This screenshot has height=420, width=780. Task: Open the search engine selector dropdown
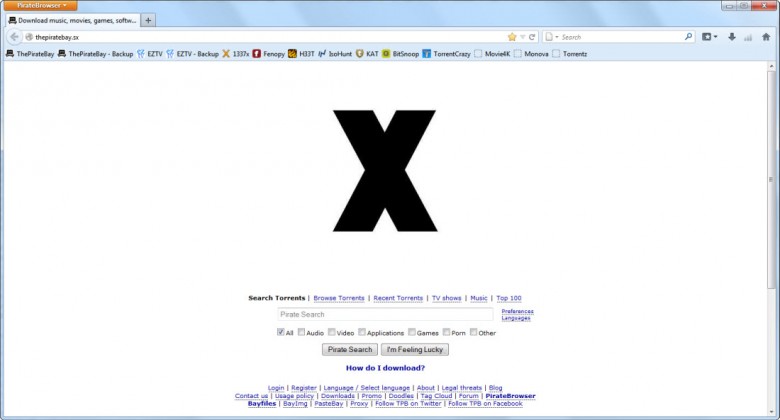[551, 37]
